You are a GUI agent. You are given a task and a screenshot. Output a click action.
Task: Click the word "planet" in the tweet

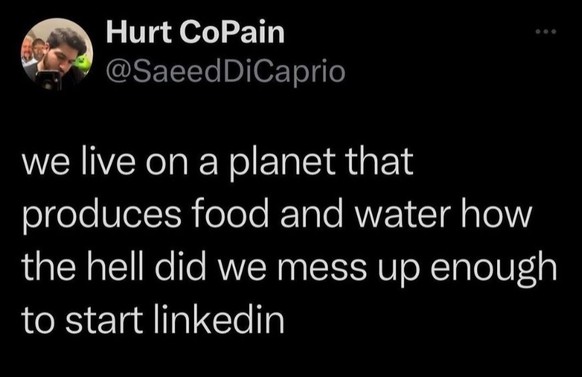pos(284,163)
